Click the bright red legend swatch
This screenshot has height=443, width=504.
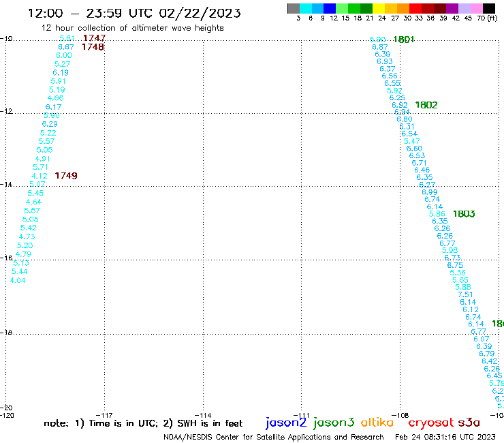coord(415,8)
